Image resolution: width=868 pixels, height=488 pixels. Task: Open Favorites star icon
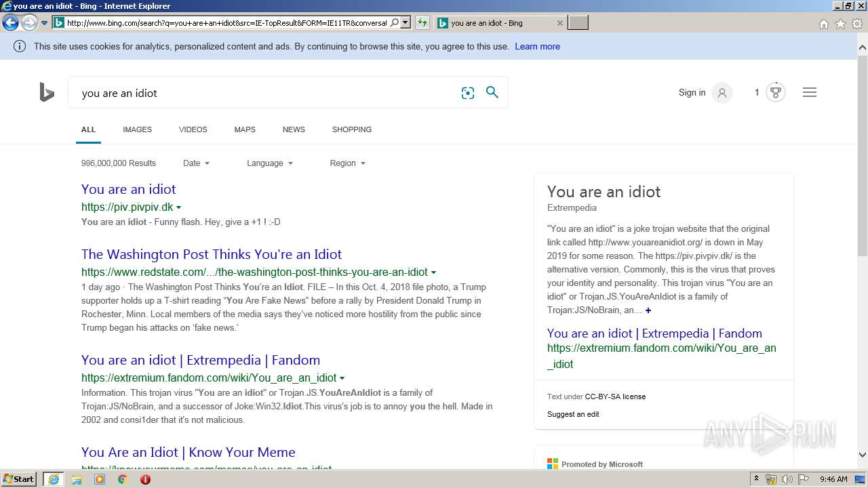pos(840,24)
